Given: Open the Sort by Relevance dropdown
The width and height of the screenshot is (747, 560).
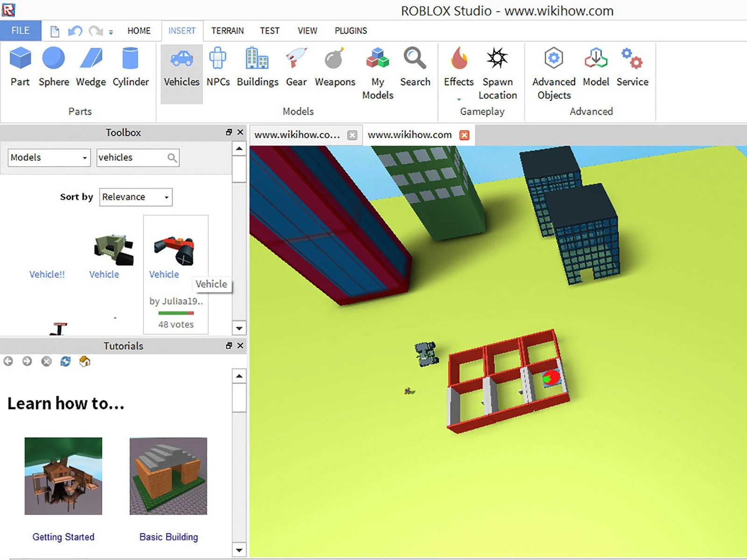Looking at the screenshot, I should click(x=135, y=197).
